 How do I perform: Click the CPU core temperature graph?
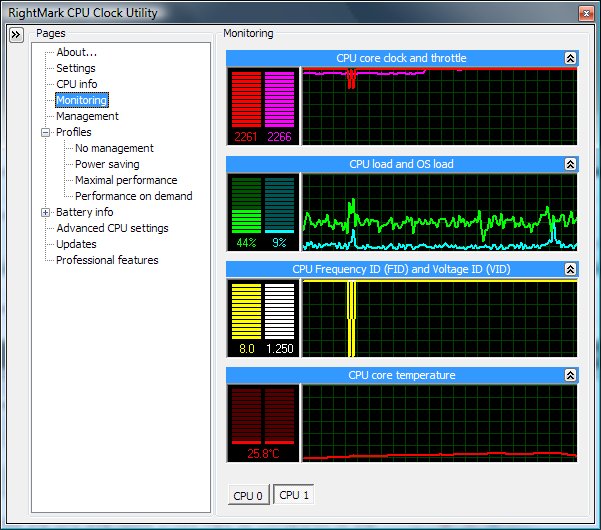pos(440,423)
